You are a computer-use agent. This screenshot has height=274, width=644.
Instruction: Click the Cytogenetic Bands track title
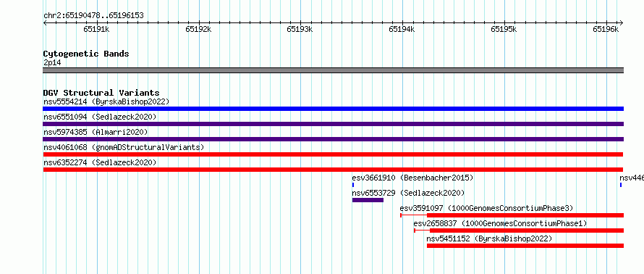[86, 54]
